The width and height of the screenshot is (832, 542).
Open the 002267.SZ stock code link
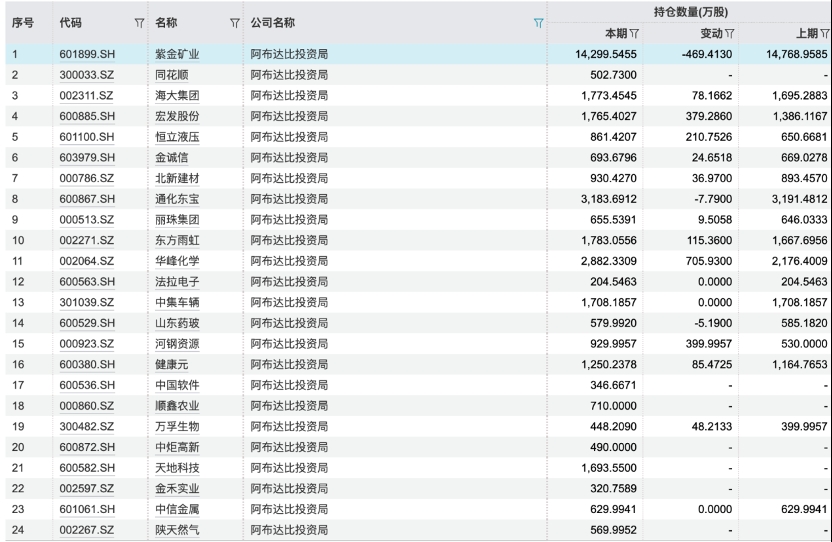point(88,529)
